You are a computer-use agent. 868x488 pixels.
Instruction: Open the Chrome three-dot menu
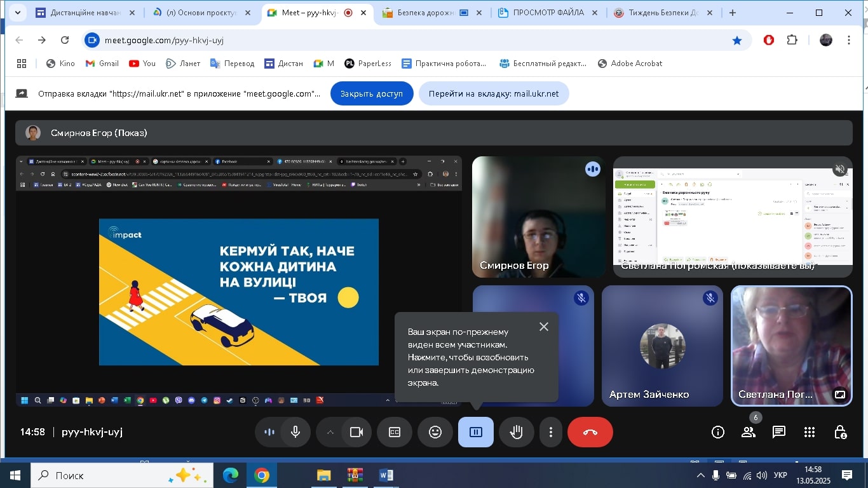(x=849, y=40)
